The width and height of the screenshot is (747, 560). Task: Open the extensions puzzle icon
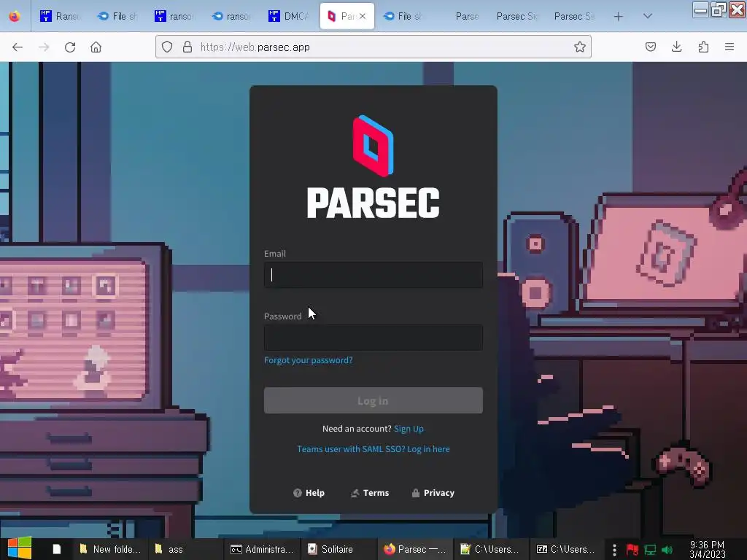tap(703, 47)
